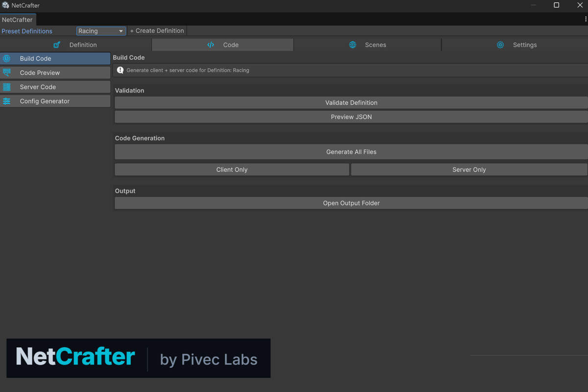
Task: Click Preview JSON button
Action: tap(351, 117)
